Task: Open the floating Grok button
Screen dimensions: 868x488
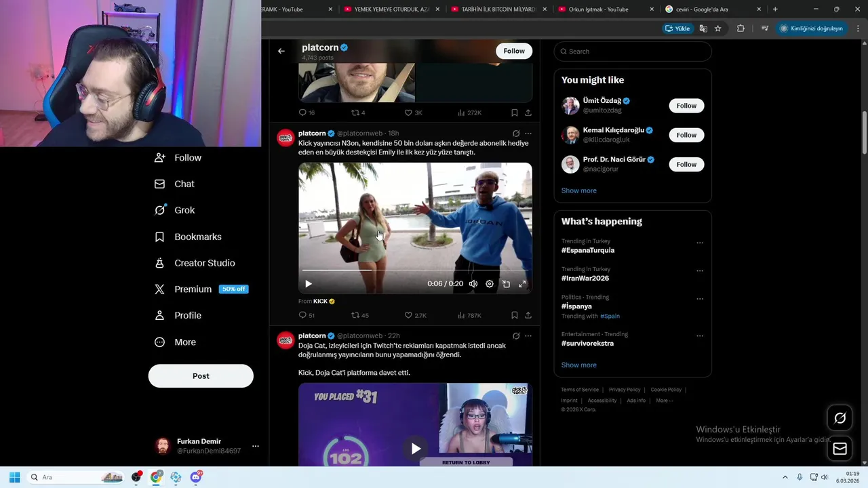Action: [x=840, y=418]
